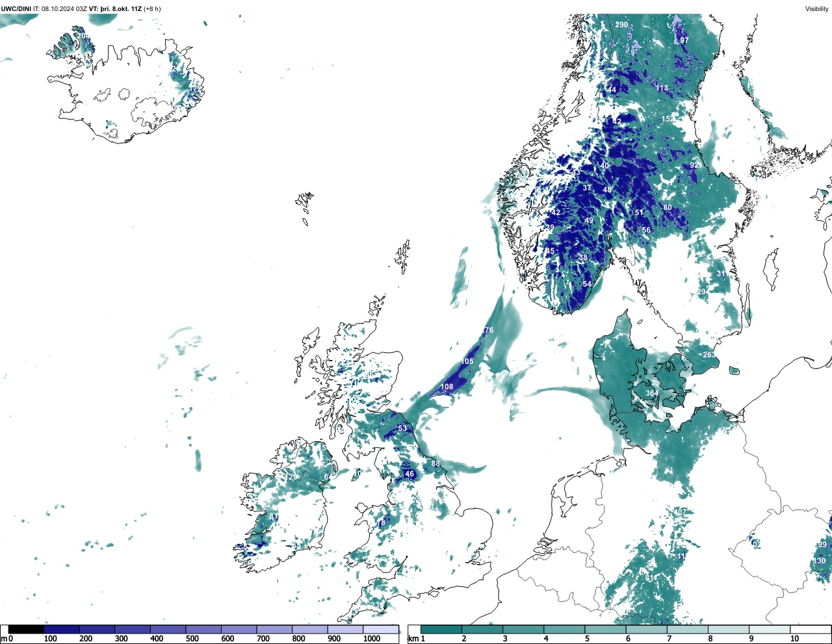Viewport: 832px width, 644px height.
Task: Click value '130' at the map's right edge
Action: point(819,561)
